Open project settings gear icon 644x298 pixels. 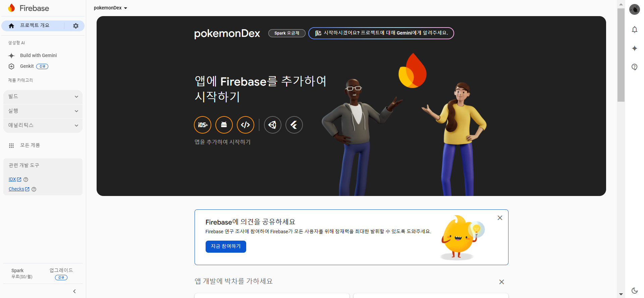click(x=76, y=26)
